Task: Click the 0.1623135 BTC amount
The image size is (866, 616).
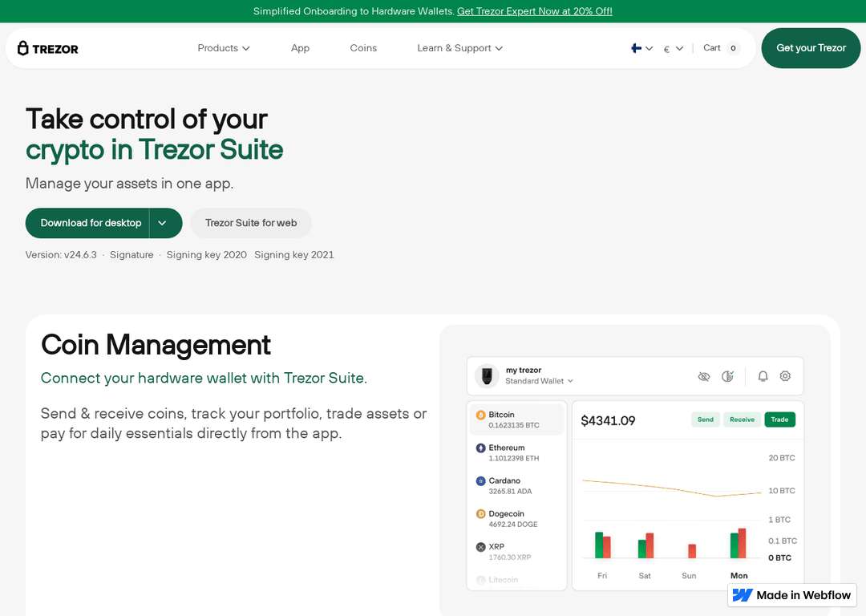Action: (514, 425)
